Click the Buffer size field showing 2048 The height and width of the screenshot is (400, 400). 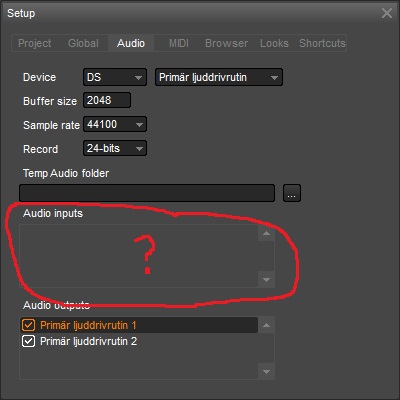tap(107, 100)
